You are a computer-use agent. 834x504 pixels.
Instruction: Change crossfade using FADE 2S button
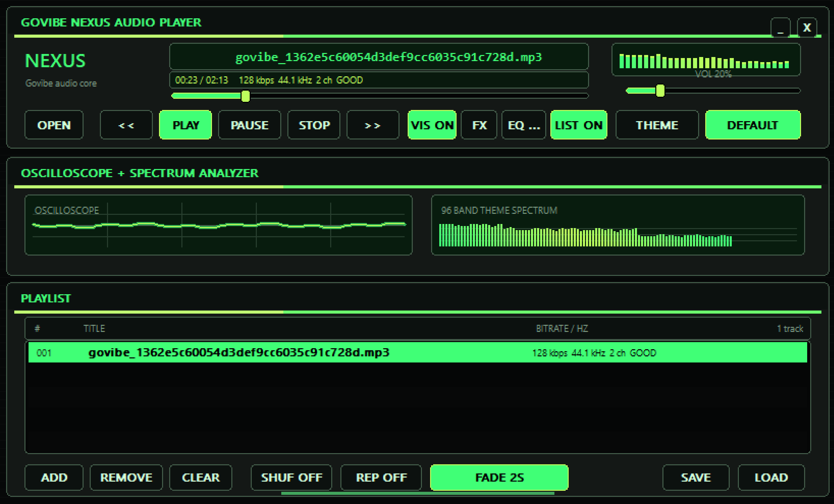[x=499, y=477]
